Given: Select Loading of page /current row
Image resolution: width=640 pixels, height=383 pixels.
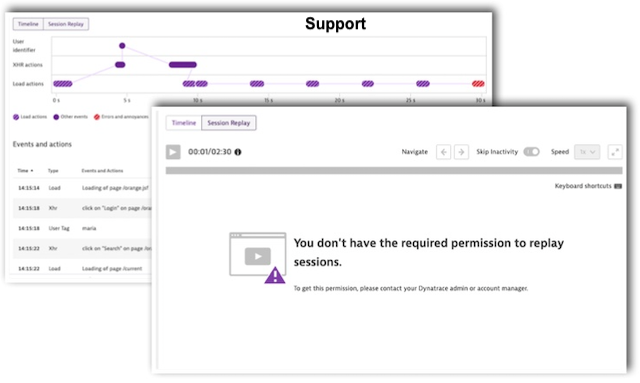Looking at the screenshot, I should point(82,268).
